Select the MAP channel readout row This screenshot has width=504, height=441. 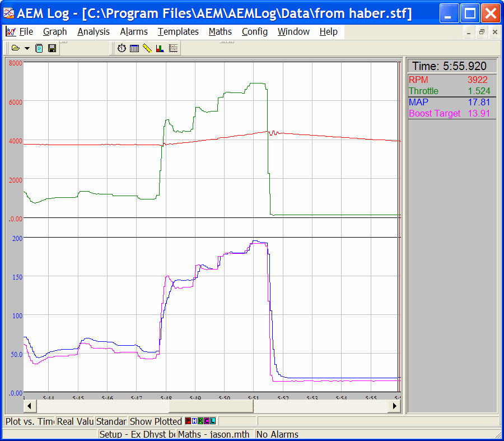452,103
